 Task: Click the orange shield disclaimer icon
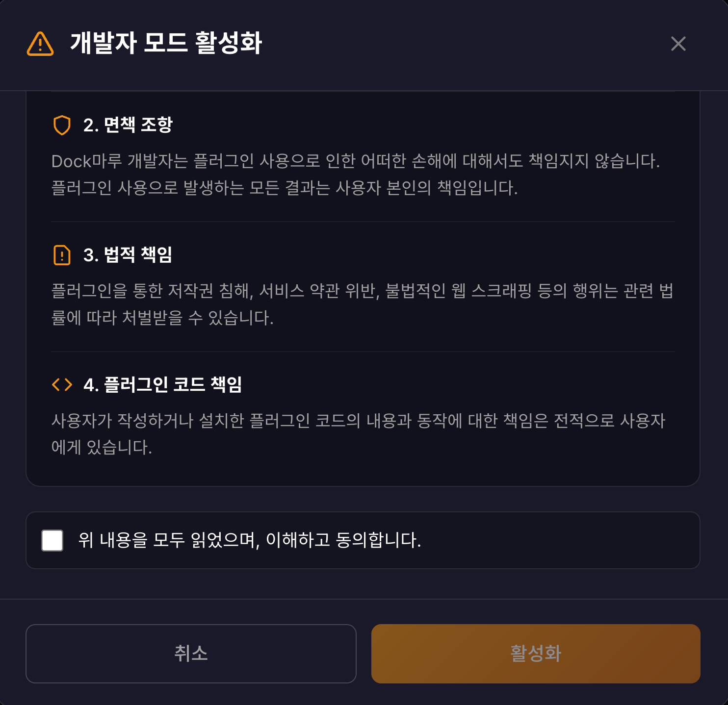click(x=62, y=126)
